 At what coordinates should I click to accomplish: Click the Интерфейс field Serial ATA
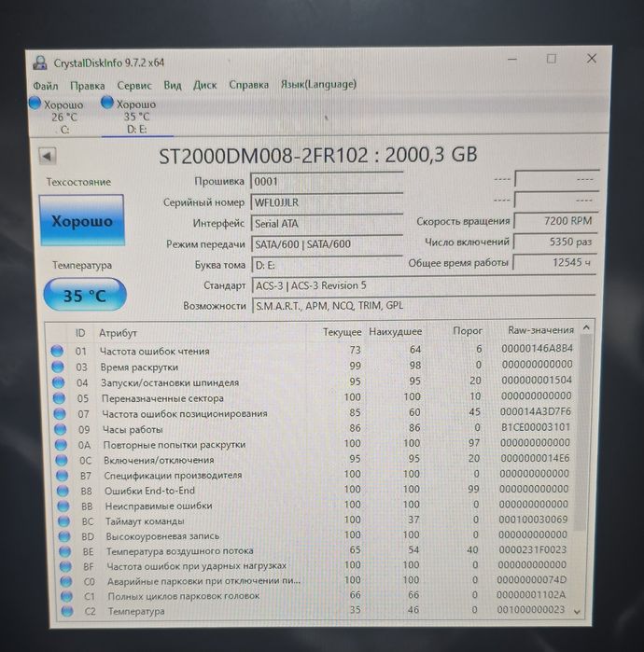[327, 223]
